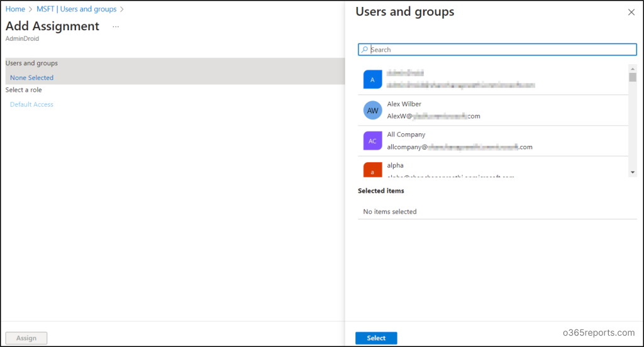Click the None Selected link
644x347 pixels.
click(31, 77)
